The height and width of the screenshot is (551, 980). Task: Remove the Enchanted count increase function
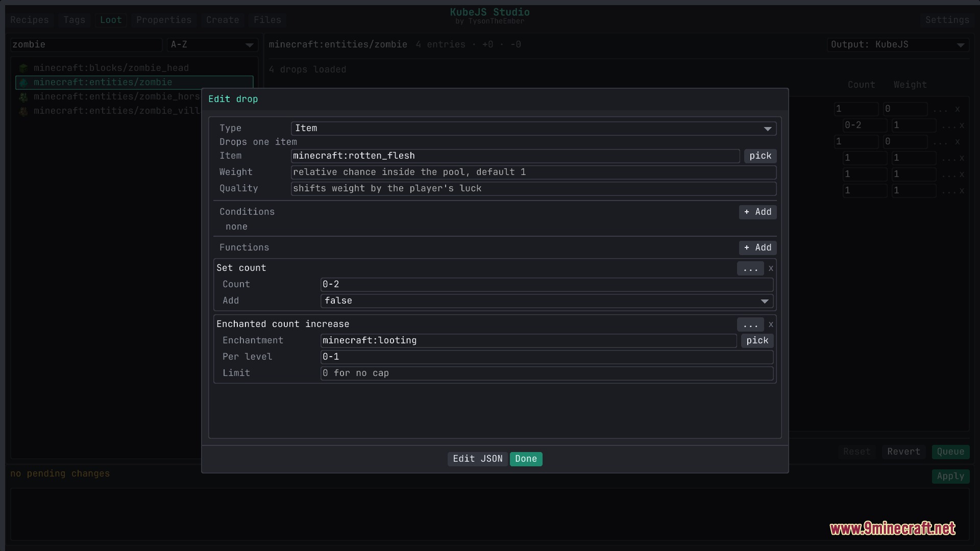tap(771, 324)
